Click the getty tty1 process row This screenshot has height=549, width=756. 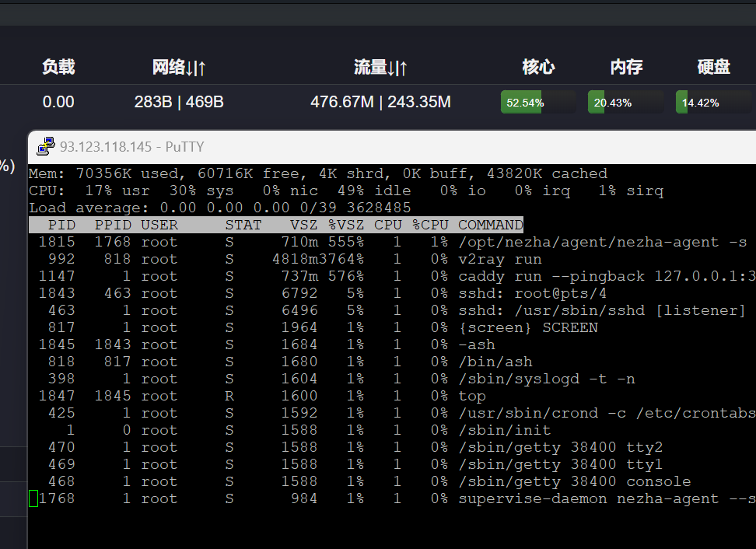click(x=392, y=465)
